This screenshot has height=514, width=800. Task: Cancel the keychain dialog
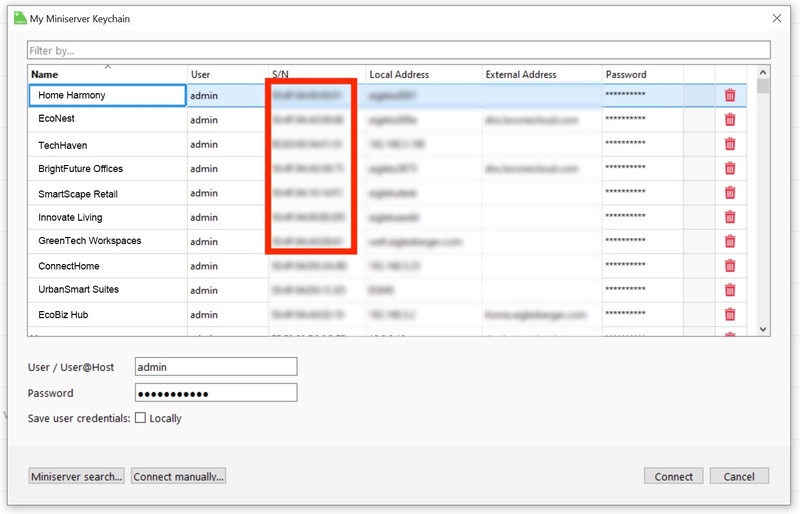point(739,476)
